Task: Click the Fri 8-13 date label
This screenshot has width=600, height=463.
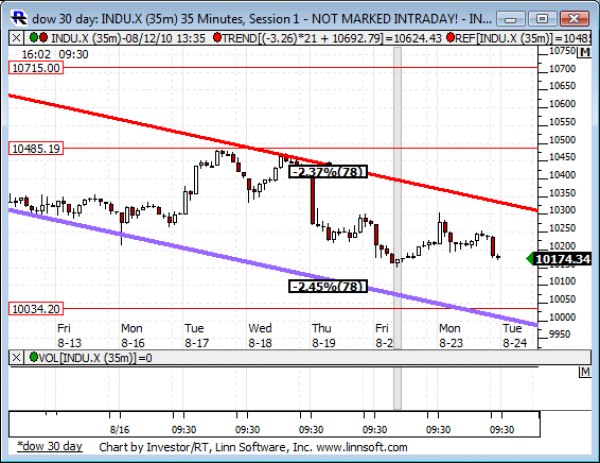Action: pos(69,336)
